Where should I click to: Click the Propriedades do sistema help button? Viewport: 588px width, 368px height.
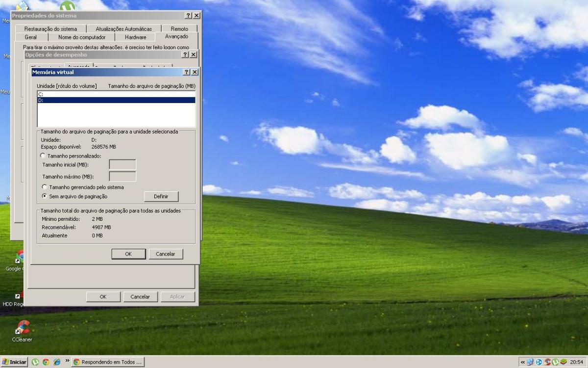(x=189, y=16)
